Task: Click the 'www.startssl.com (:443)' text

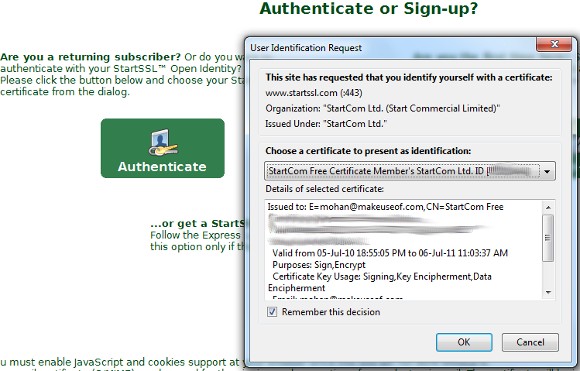Action: click(x=314, y=93)
